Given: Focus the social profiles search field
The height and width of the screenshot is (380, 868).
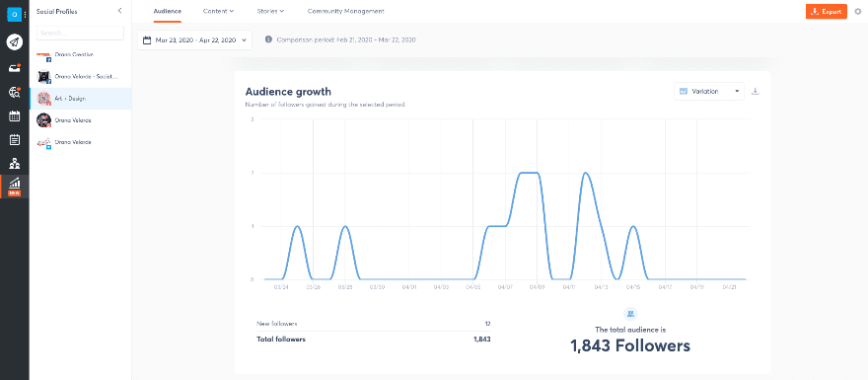Looking at the screenshot, I should click(x=80, y=33).
